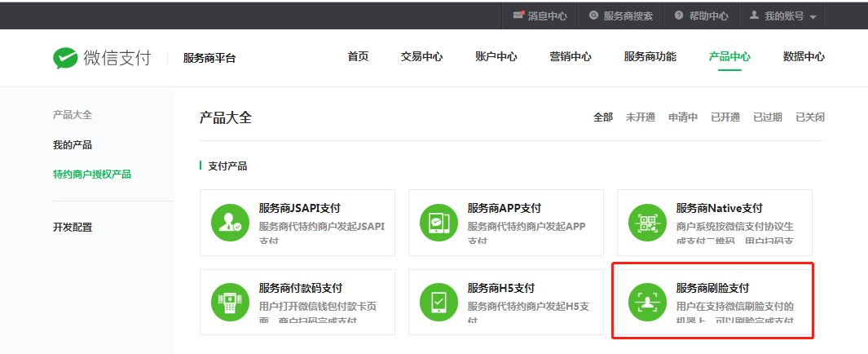Filter products by 已过期
This screenshot has width=868, height=354.
click(767, 117)
